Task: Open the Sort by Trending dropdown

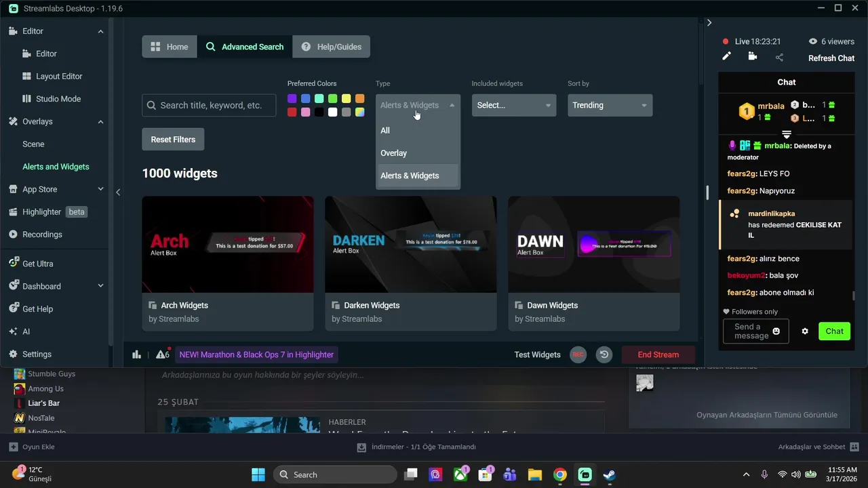Action: coord(610,105)
